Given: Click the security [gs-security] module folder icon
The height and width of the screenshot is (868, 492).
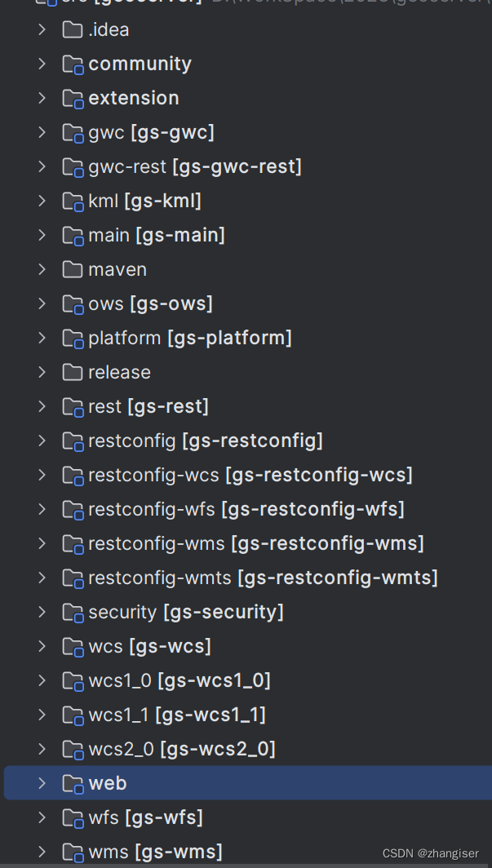Looking at the screenshot, I should coord(72,612).
